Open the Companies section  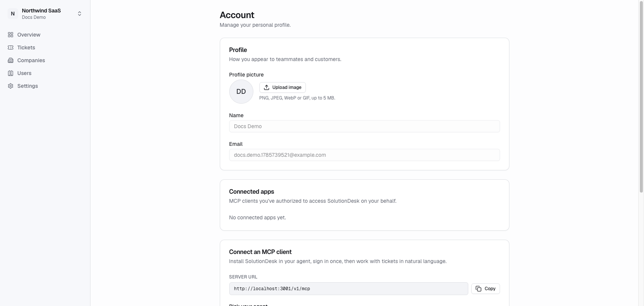point(45,60)
